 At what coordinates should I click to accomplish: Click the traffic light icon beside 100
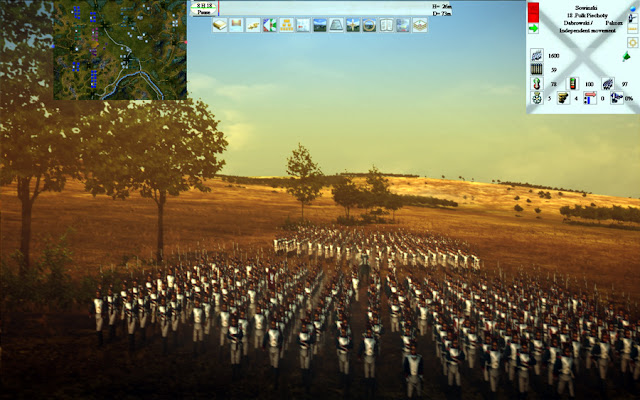tap(573, 84)
